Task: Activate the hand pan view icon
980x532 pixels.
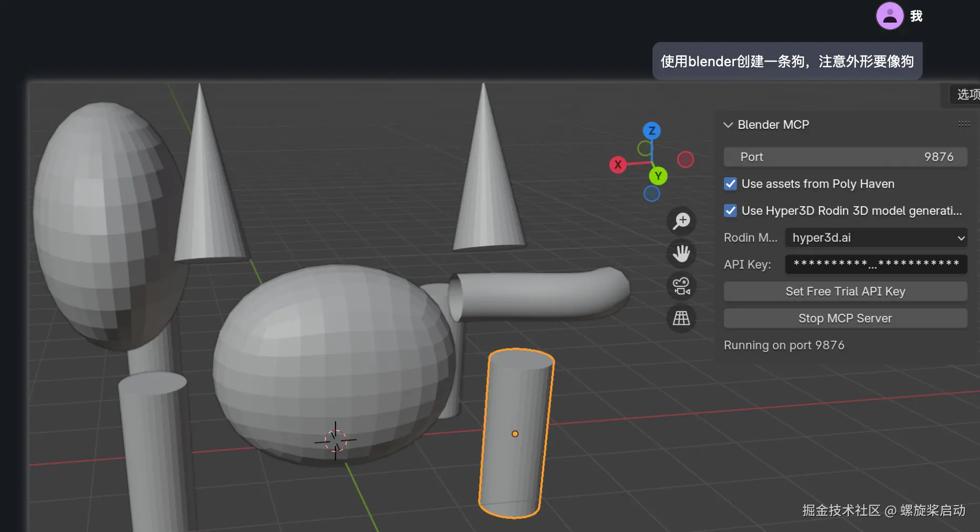Action: [x=681, y=254]
